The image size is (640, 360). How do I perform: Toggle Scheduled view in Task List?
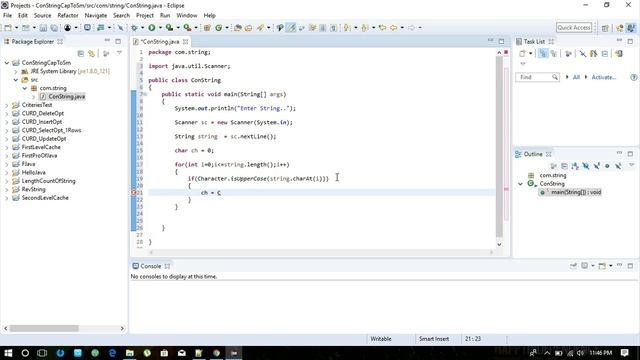pos(553,53)
